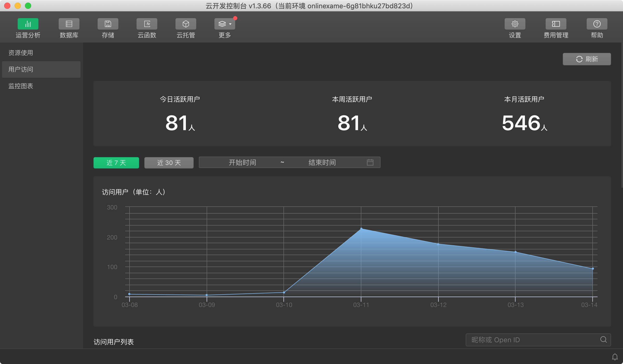Image resolution: width=623 pixels, height=364 pixels.
Task: Expand the 更多 dropdown menu
Action: click(x=225, y=24)
